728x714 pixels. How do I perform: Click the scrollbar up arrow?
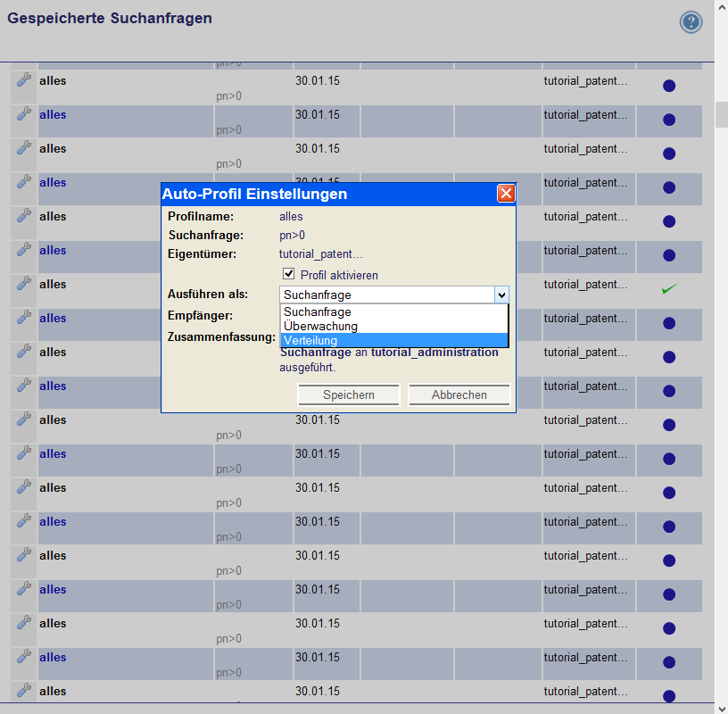coord(722,6)
